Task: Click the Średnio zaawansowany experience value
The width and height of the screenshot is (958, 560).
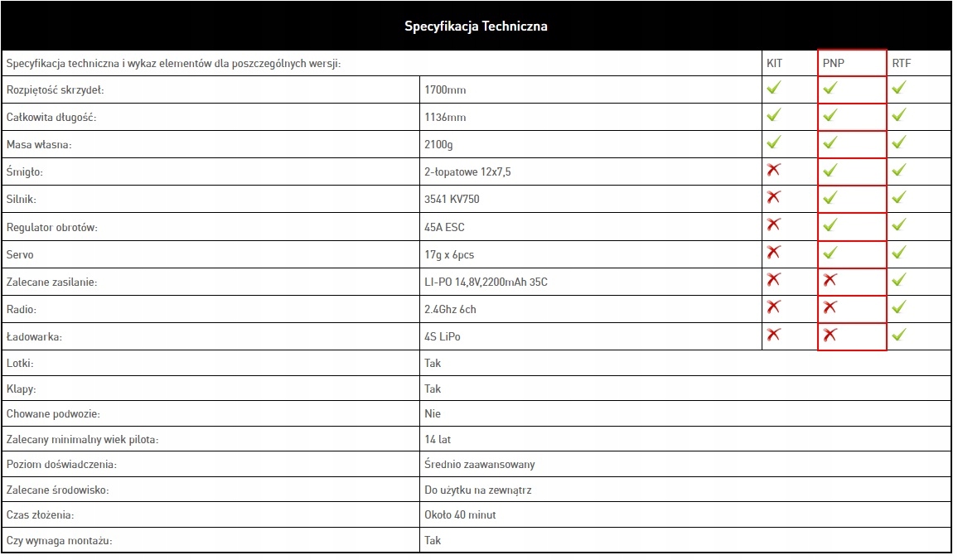Action: point(479,464)
